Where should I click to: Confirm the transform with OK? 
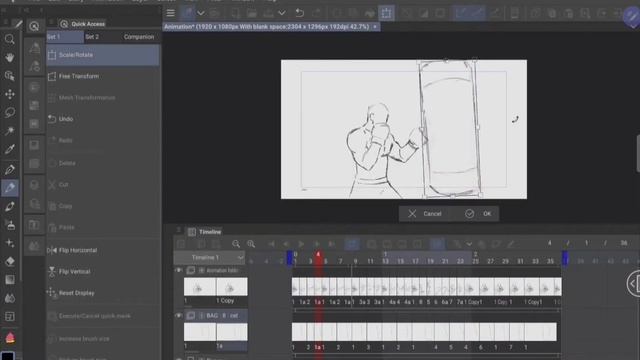point(478,213)
